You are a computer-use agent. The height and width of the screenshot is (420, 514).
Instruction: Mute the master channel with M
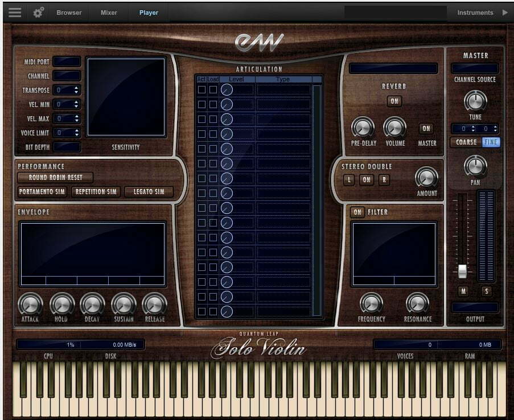coord(463,291)
